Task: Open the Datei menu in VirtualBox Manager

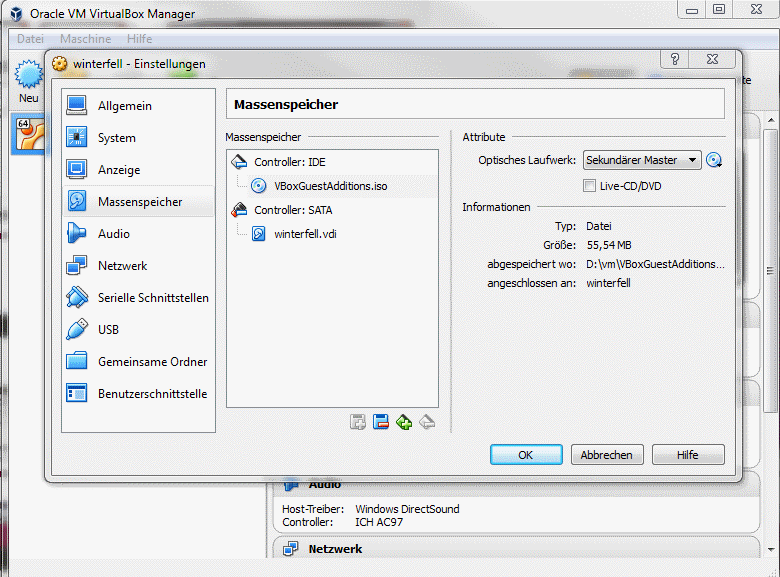Action: point(30,39)
